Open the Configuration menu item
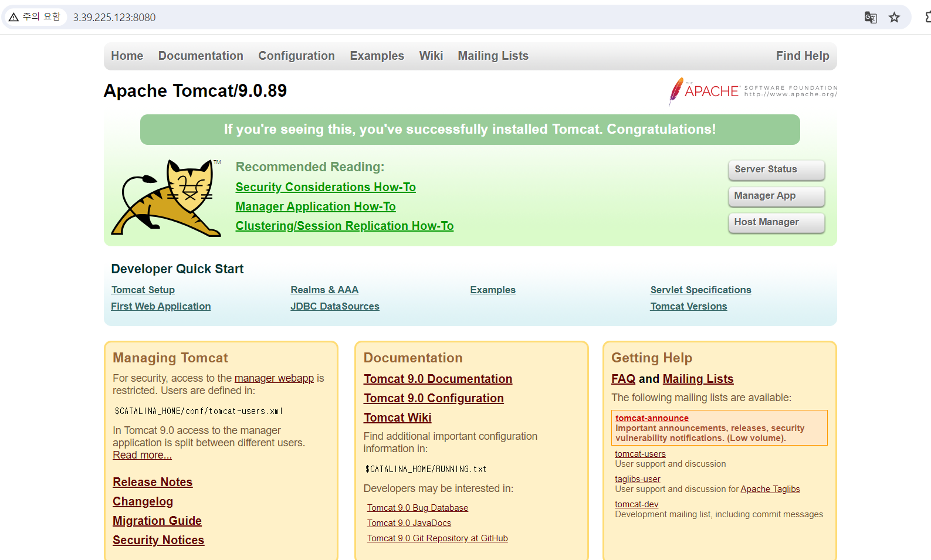931x560 pixels. tap(296, 56)
